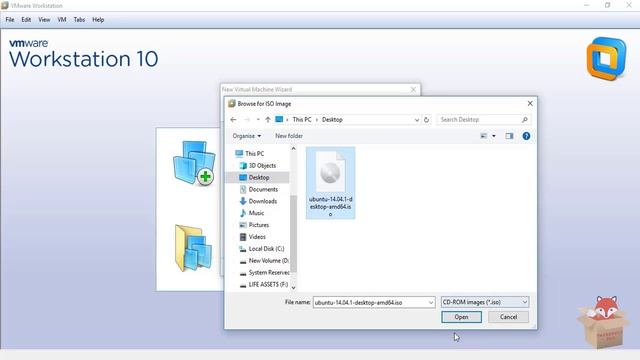Click the Videos film icon in sidebar
This screenshot has width=640, height=360.
[243, 237]
